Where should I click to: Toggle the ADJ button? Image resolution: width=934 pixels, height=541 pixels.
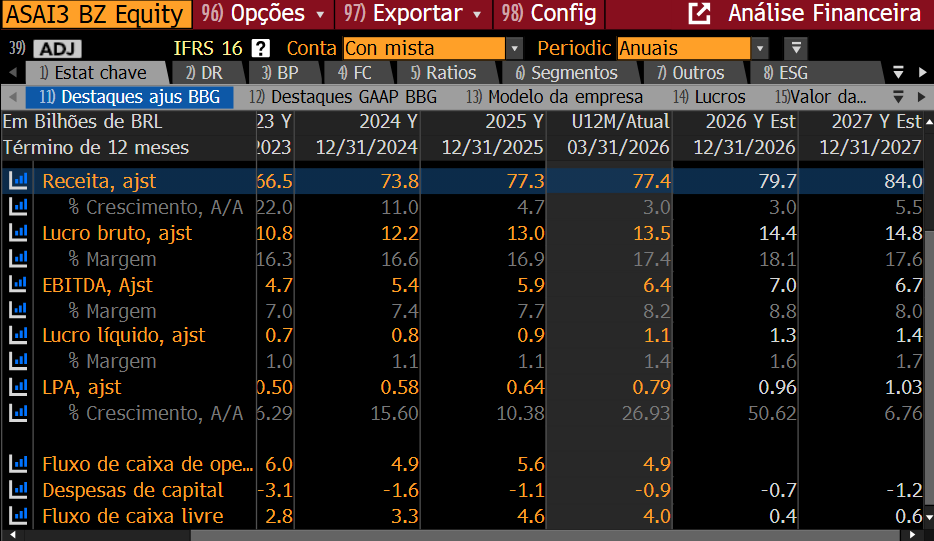pos(57,49)
